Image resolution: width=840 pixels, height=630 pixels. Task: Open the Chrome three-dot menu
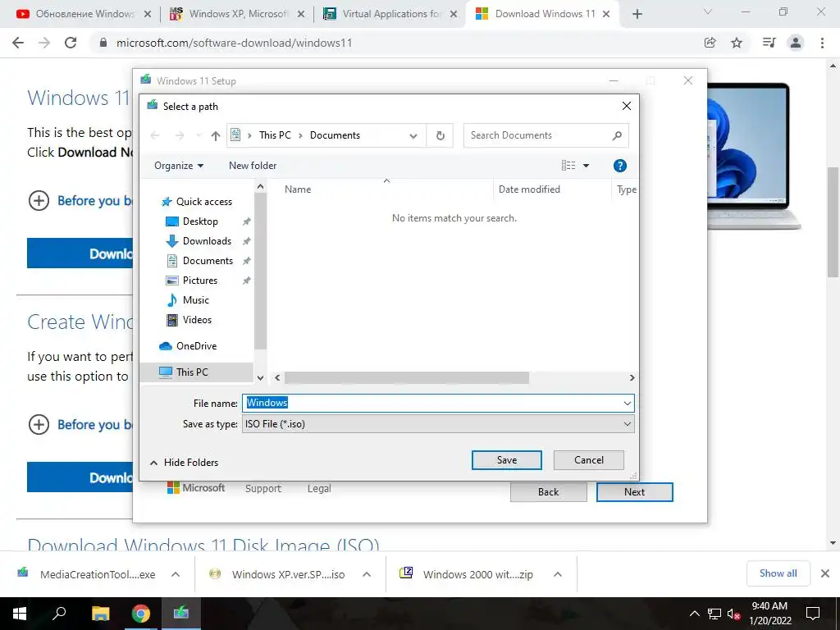click(x=822, y=43)
